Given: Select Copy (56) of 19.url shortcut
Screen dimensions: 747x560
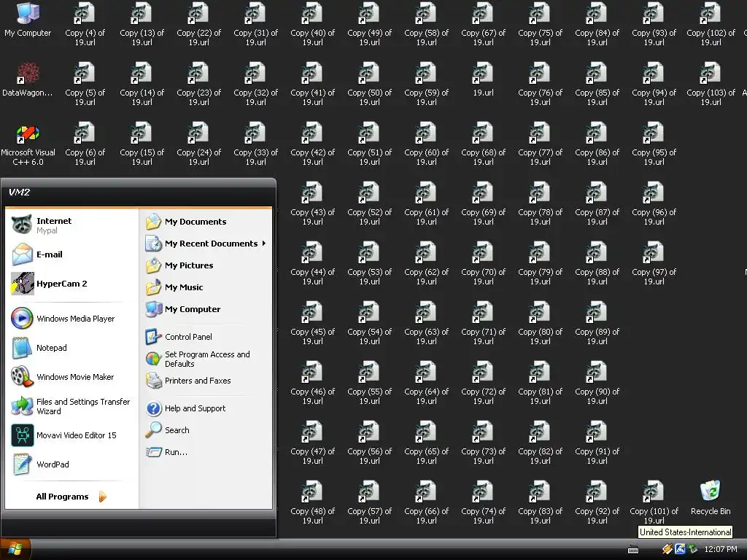Looking at the screenshot, I should (369, 443).
